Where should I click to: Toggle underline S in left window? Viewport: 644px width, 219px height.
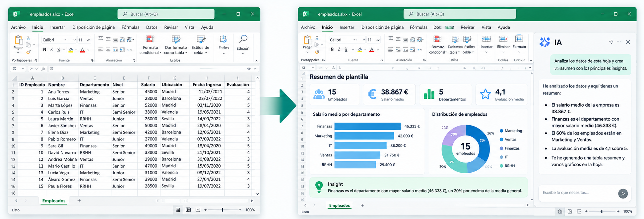tap(59, 50)
